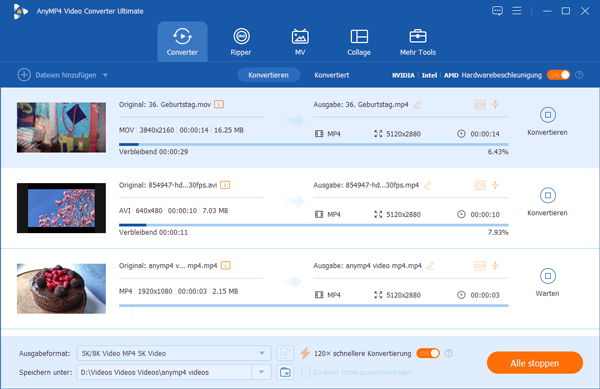Rename output anymp4 video mp4.mp4 with pencil

pyautogui.click(x=430, y=265)
